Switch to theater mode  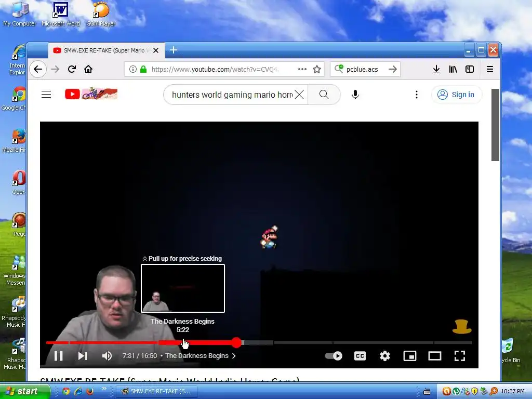click(x=435, y=356)
